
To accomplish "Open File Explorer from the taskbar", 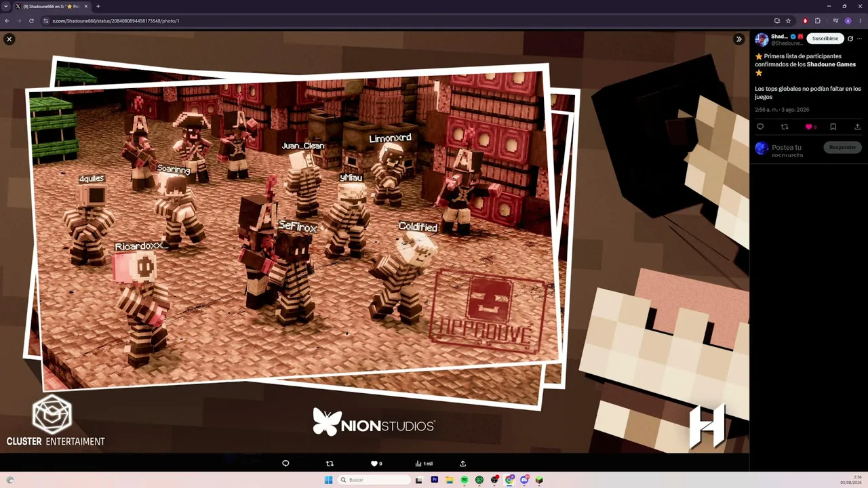I will 449,480.
